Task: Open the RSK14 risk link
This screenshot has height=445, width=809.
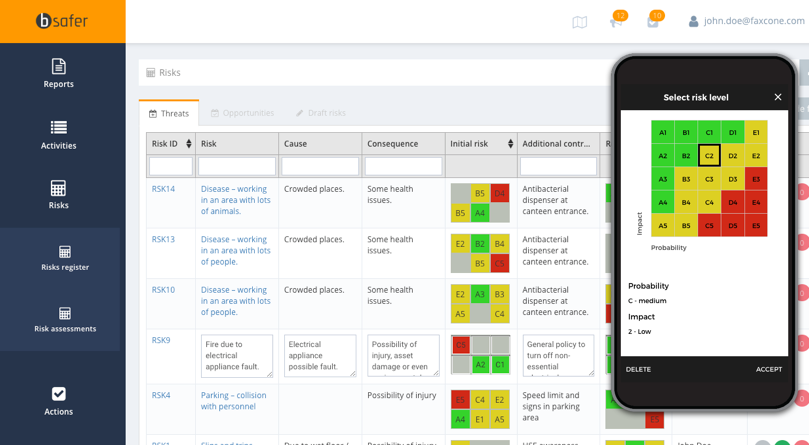Action: tap(163, 189)
